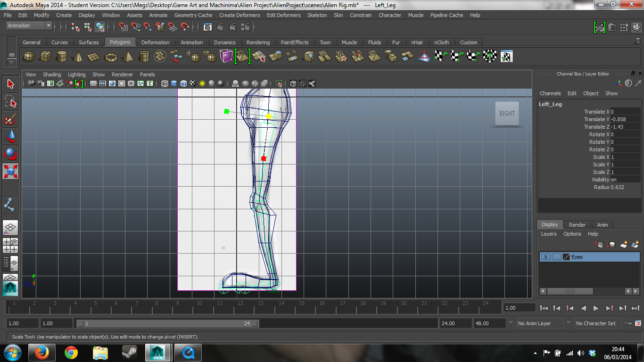Open the Layers menu in the Layer Editor
The width and height of the screenshot is (644, 362).
pyautogui.click(x=549, y=234)
